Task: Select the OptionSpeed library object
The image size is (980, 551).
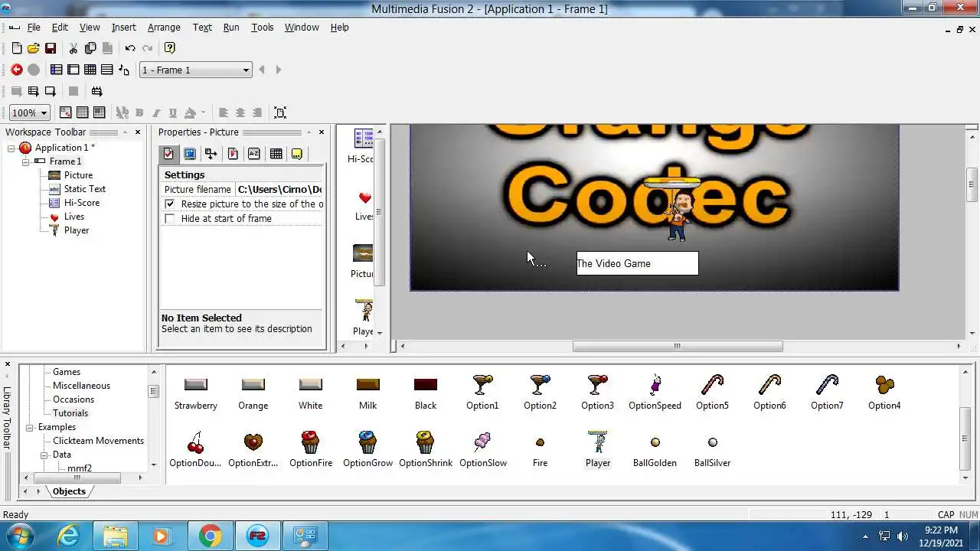Action: pos(655,392)
